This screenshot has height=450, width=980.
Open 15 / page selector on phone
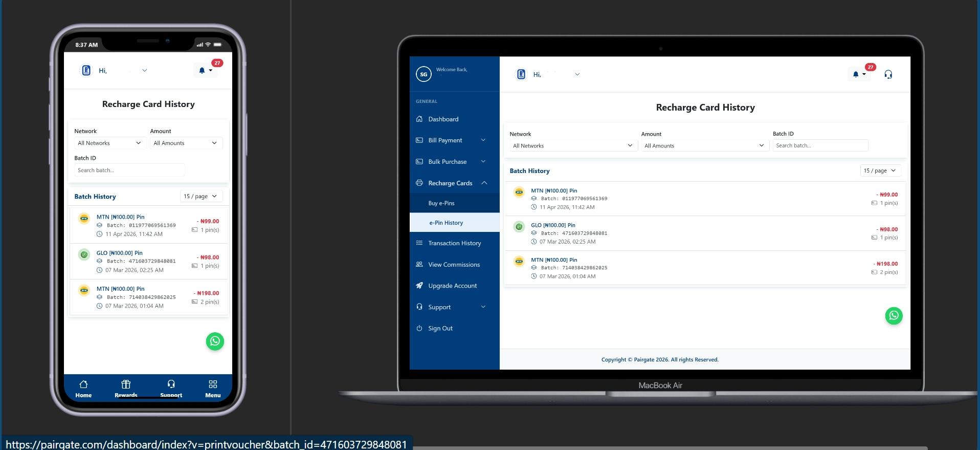click(x=202, y=196)
